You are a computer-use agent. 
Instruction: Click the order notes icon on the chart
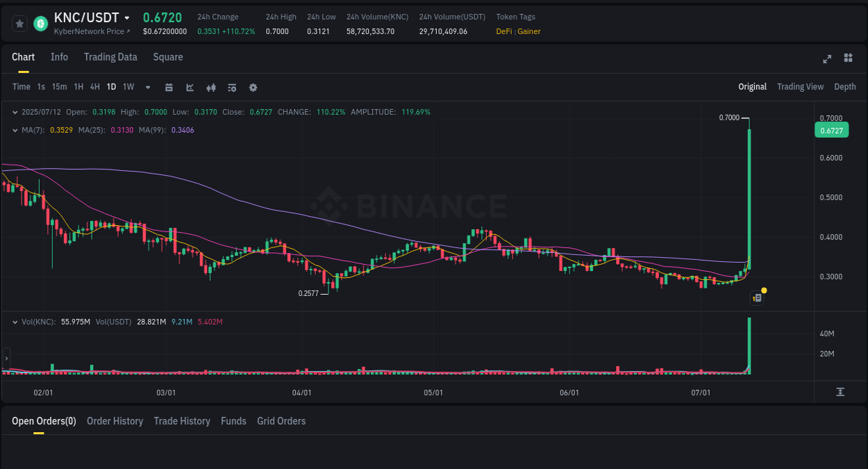[756, 297]
